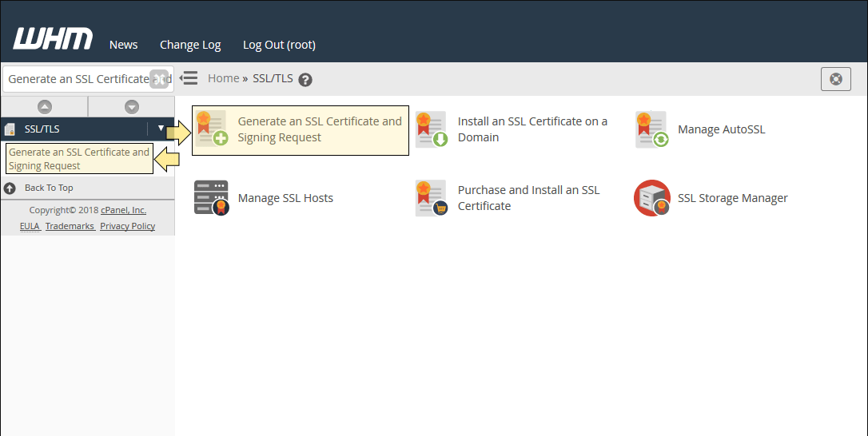Click into the sidebar search field
Viewport: 868px width, 436px height.
pyautogui.click(x=78, y=79)
